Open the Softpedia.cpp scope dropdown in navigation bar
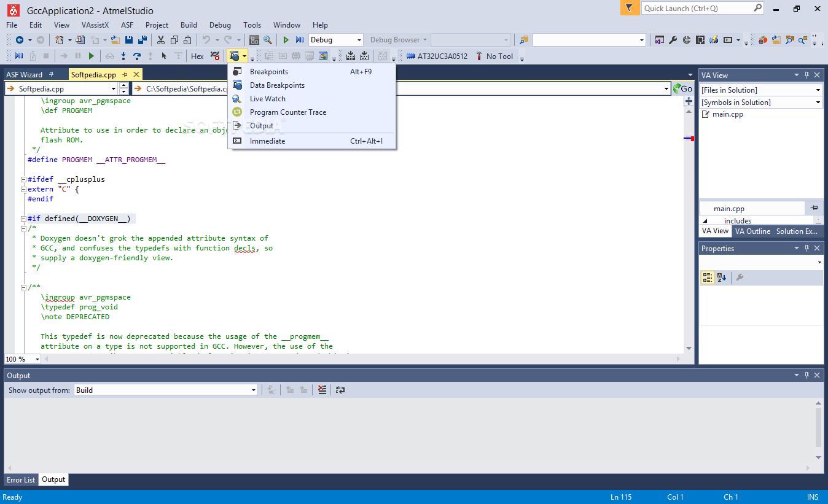Image resolution: width=828 pixels, height=504 pixels. click(114, 88)
